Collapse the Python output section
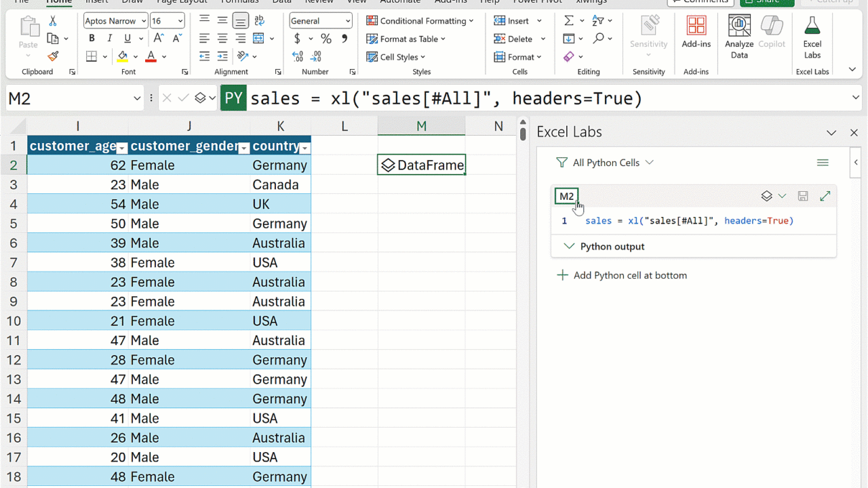This screenshot has width=868, height=488. pos(569,246)
